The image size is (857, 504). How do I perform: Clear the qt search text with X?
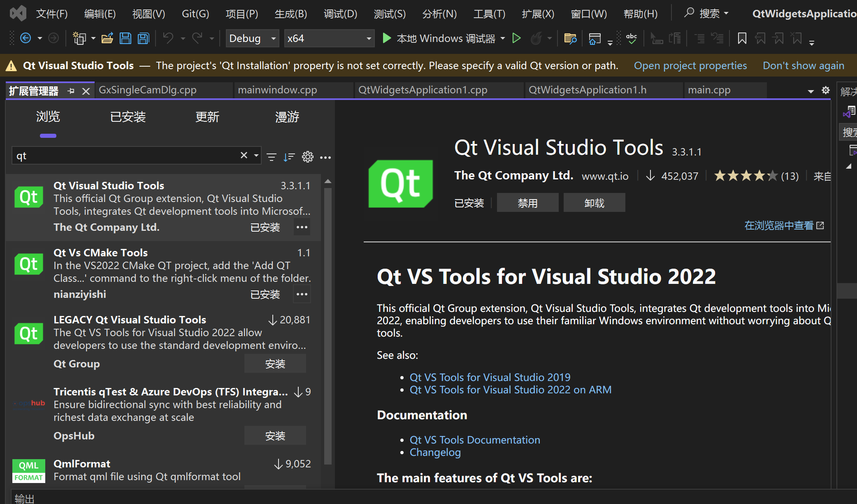pos(244,155)
